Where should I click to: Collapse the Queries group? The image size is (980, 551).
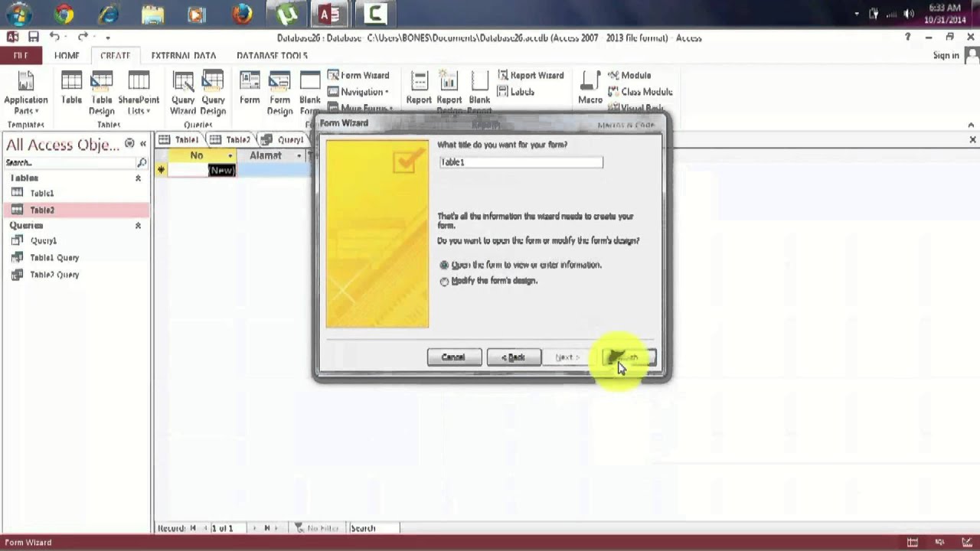pyautogui.click(x=138, y=226)
